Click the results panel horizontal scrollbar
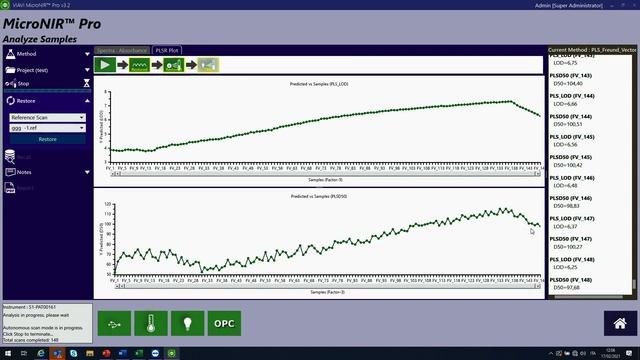The height and width of the screenshot is (360, 640). click(x=588, y=297)
